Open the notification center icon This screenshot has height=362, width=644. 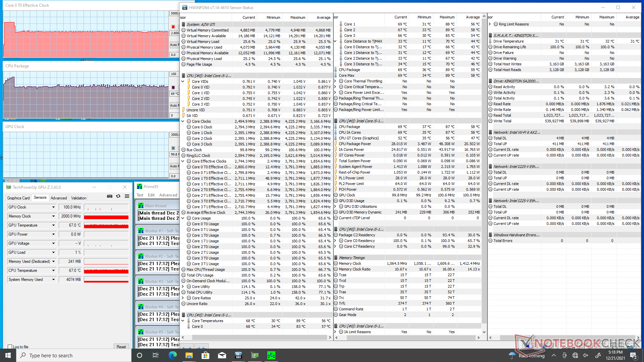tap(633, 355)
